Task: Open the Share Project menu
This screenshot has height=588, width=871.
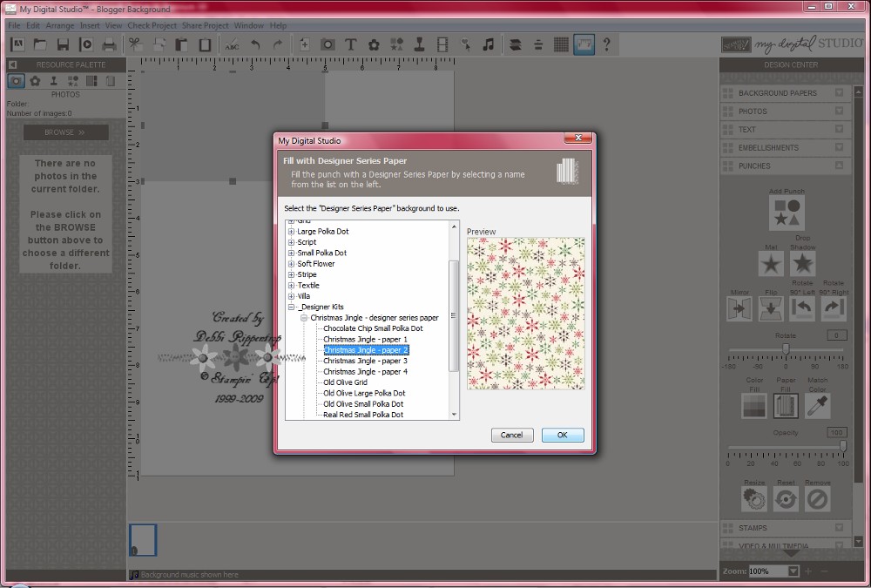Action: [205, 25]
